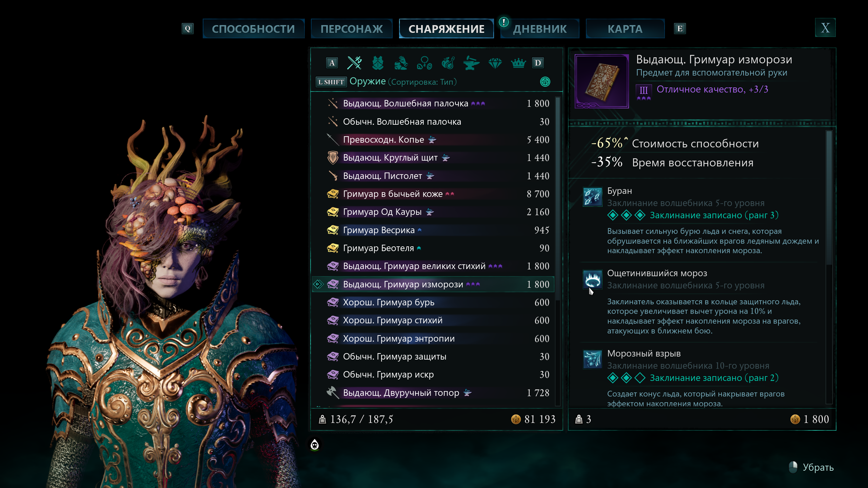868x488 pixels.
Task: Open the Карта tab
Action: coord(625,29)
